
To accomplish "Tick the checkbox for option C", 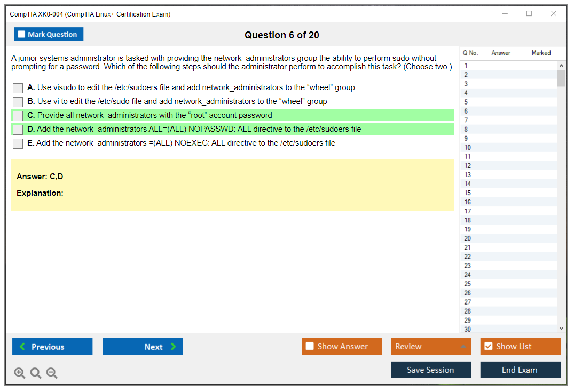I will click(x=18, y=116).
